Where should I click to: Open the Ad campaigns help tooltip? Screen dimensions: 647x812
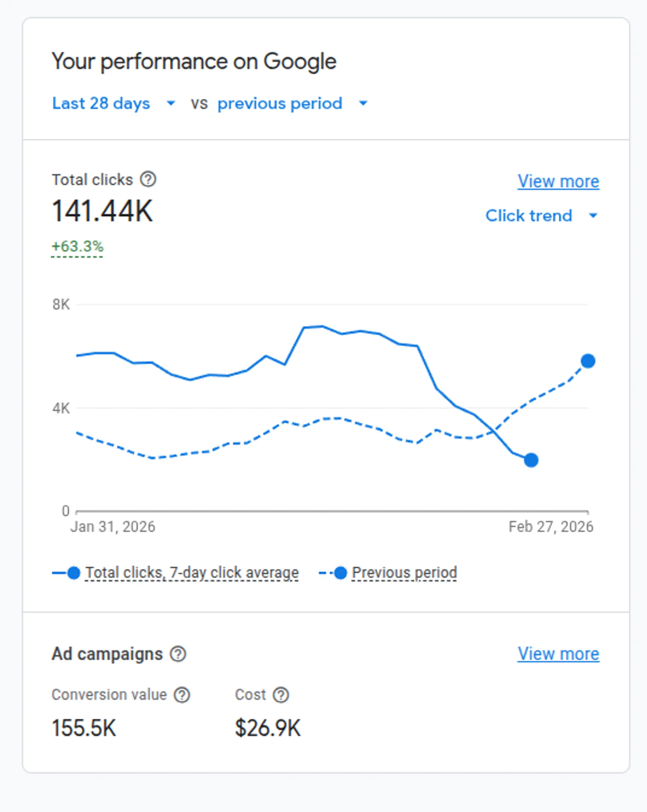178,654
